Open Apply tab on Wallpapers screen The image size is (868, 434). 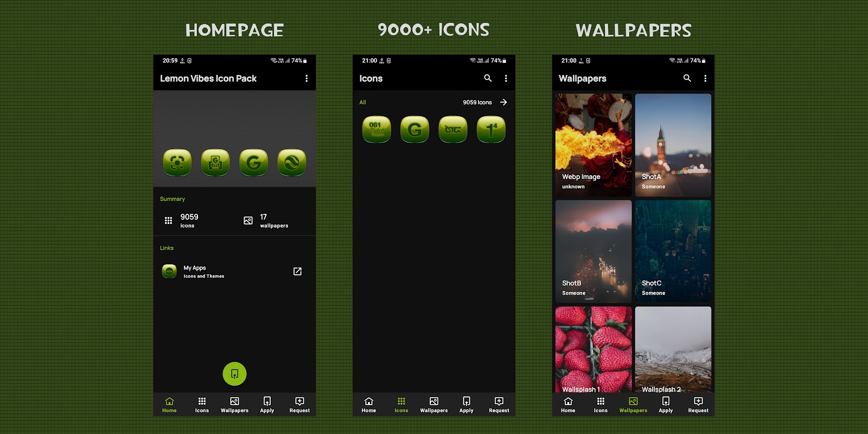[x=666, y=405]
